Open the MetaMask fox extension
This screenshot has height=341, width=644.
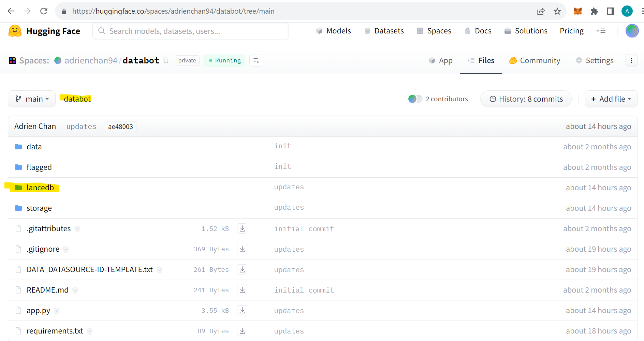click(578, 11)
